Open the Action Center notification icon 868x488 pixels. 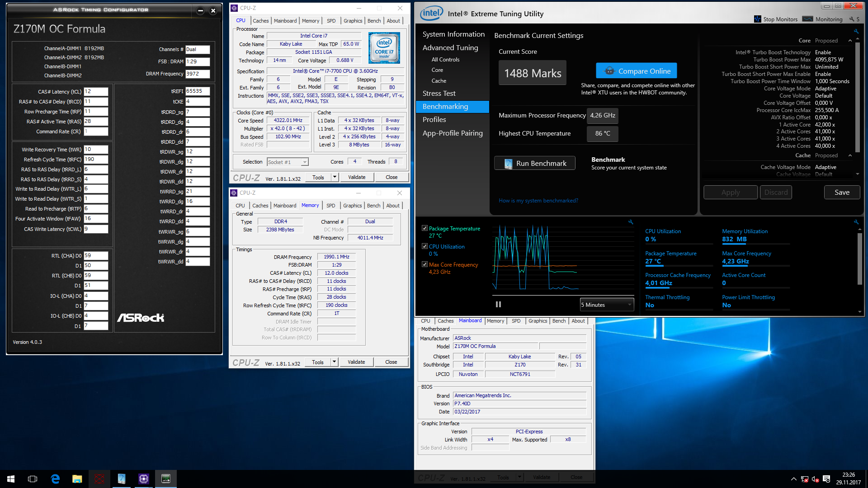coord(826,479)
